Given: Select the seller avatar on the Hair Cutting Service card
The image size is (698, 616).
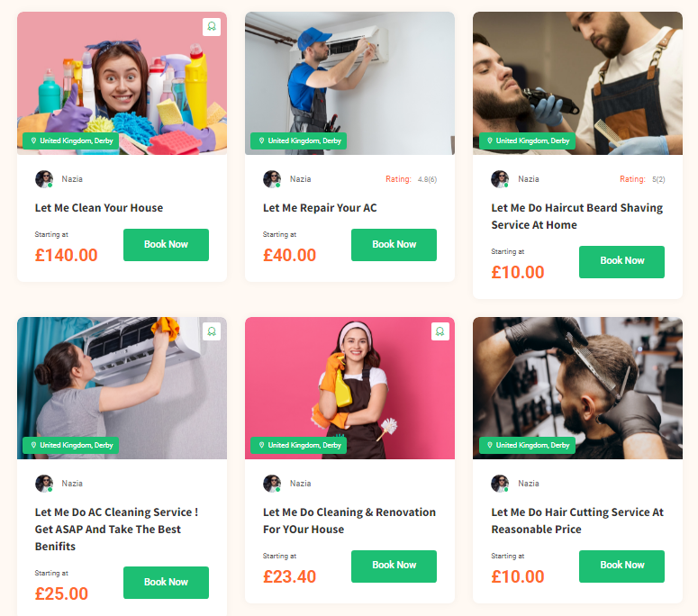Looking at the screenshot, I should (500, 484).
